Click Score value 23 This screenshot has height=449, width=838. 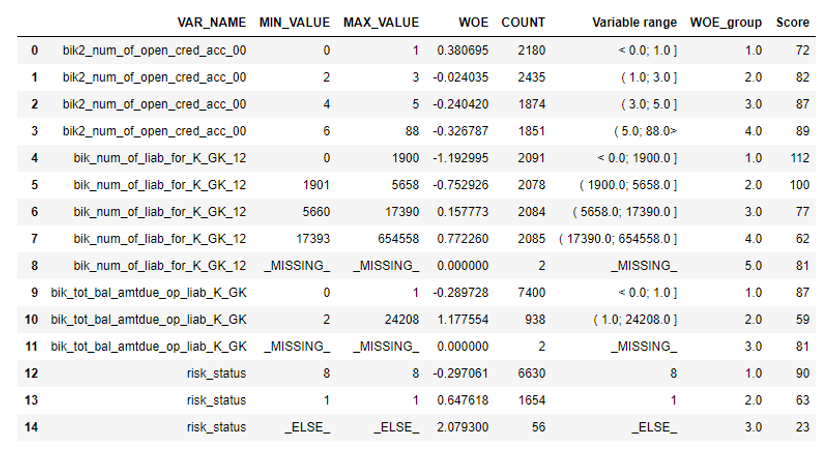[802, 427]
